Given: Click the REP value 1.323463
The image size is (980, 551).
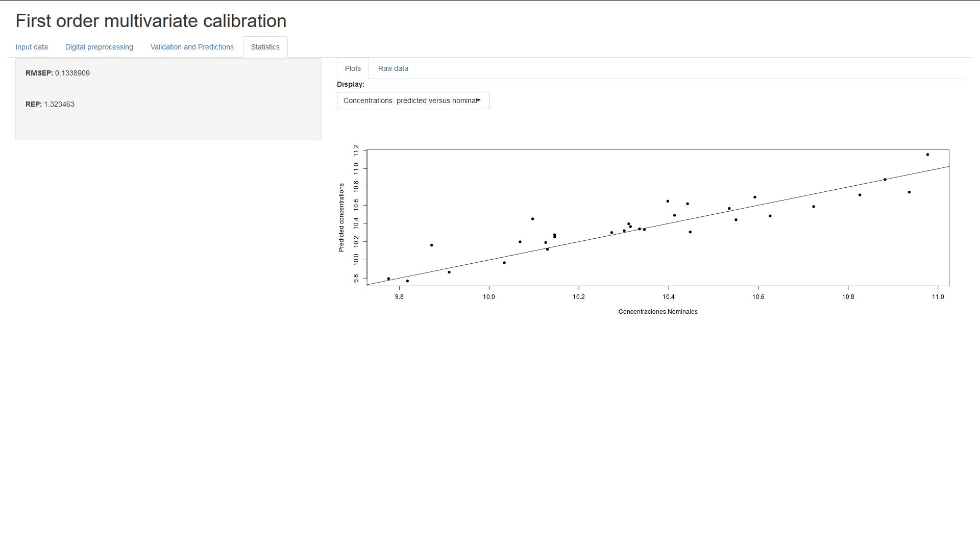Looking at the screenshot, I should pos(59,104).
